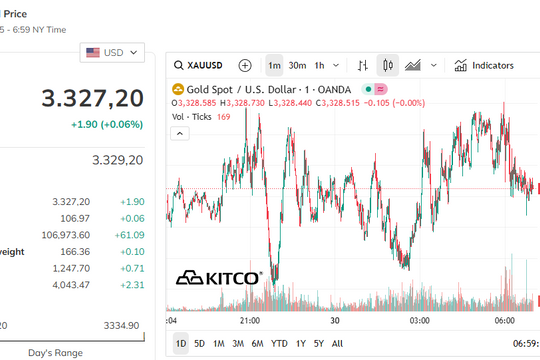Click the clock time at chart bottom right
Viewport: 540px width, 360px height.
coord(526,343)
